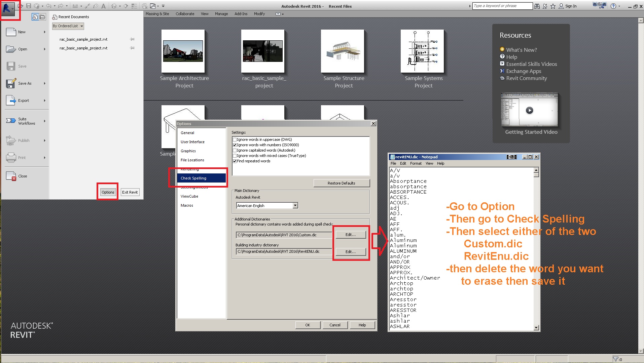The width and height of the screenshot is (644, 363).
Task: Select the Text tool 'A' icon
Action: (104, 6)
